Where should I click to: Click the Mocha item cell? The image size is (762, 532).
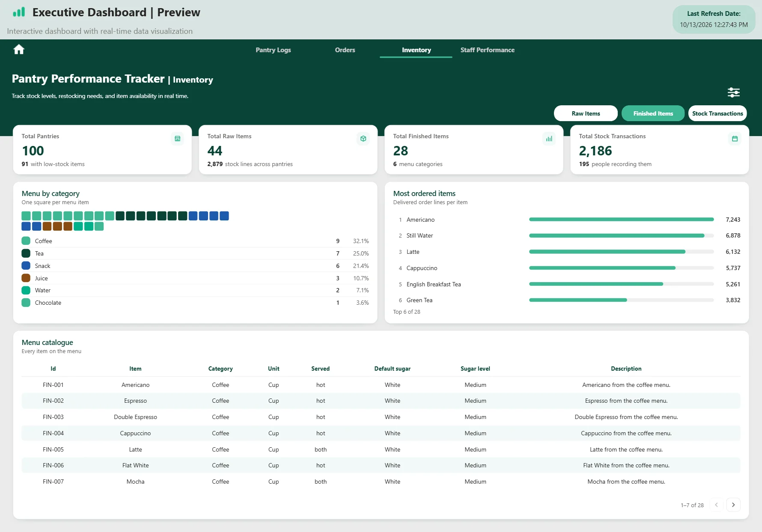click(135, 481)
